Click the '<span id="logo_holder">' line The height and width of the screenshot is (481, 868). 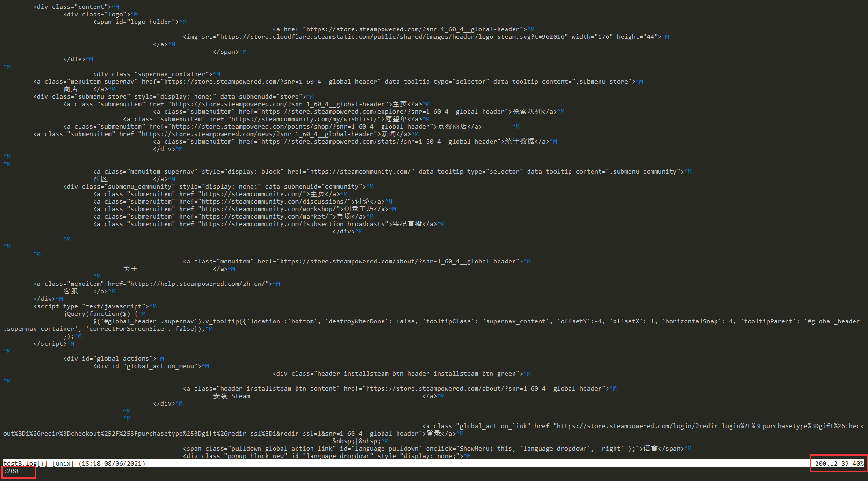point(140,22)
